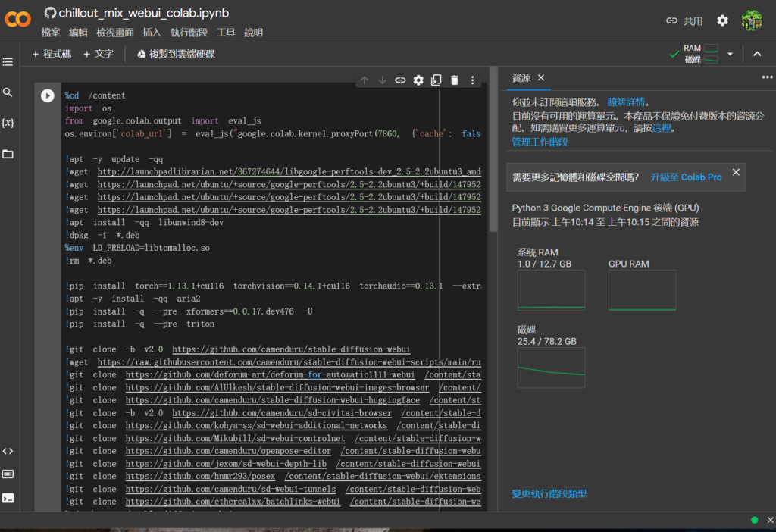The image size is (776, 532).
Task: Collapse the header with chevron arrow
Action: tap(756, 54)
